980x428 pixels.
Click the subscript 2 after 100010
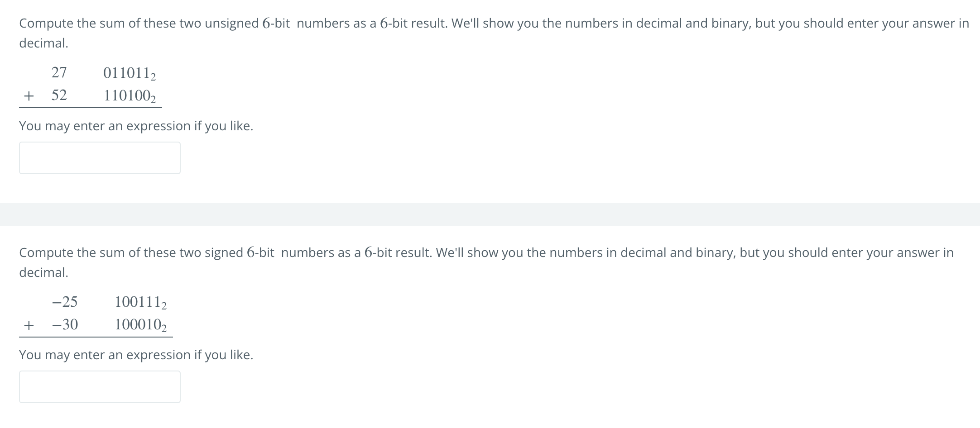[x=163, y=329]
